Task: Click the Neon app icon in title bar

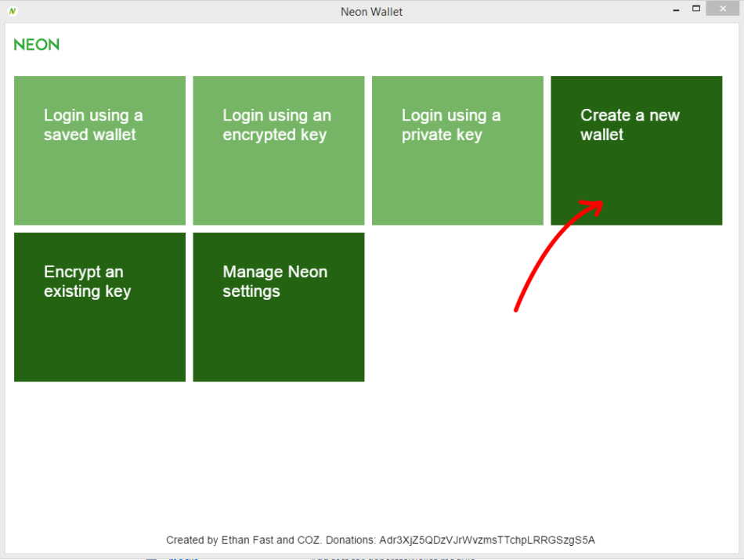Action: [x=13, y=11]
